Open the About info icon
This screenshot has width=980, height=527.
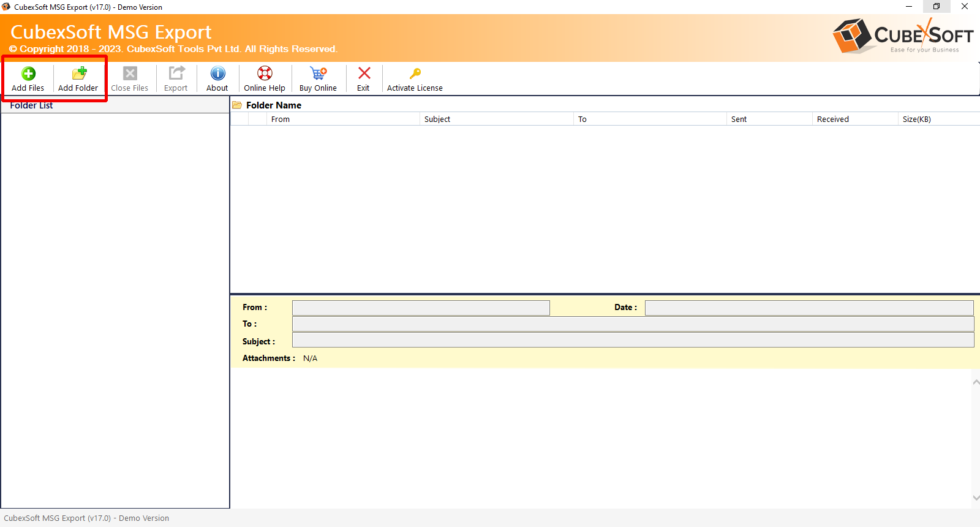(x=217, y=74)
